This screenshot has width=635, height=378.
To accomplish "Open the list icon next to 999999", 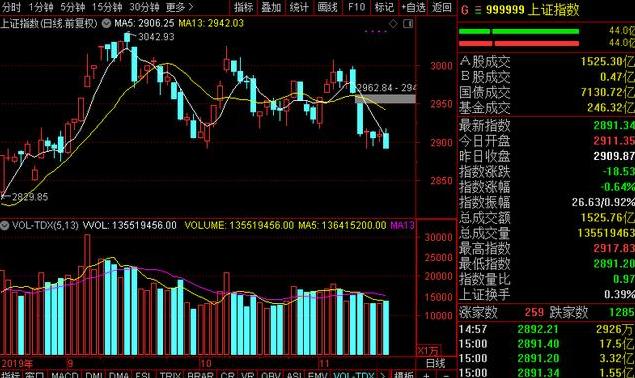I will click(478, 10).
